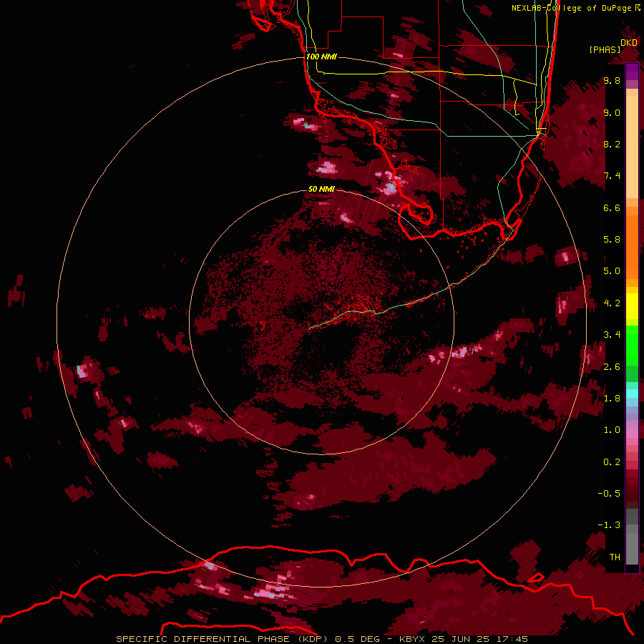Click the 3.4 scale value
644x644 pixels.
(612, 335)
